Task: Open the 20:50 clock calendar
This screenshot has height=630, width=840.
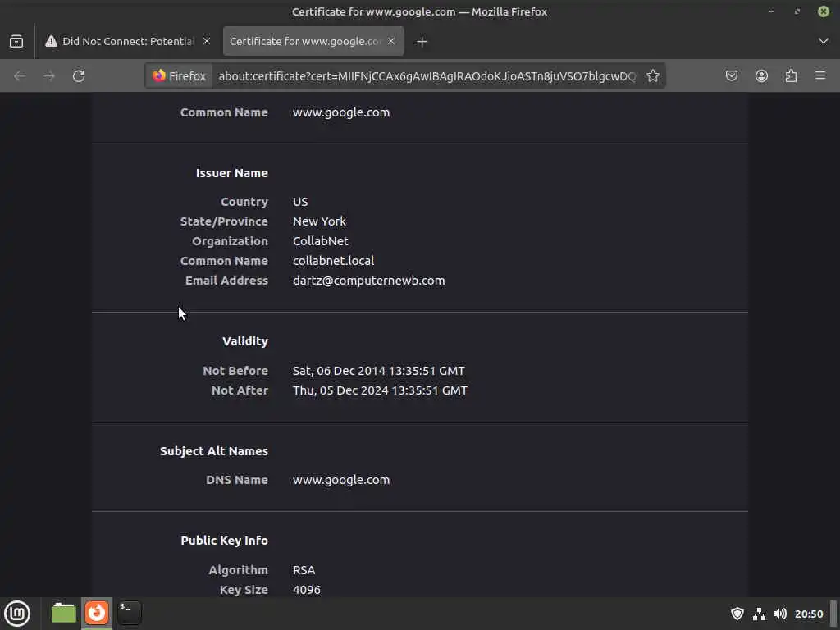Action: click(809, 614)
